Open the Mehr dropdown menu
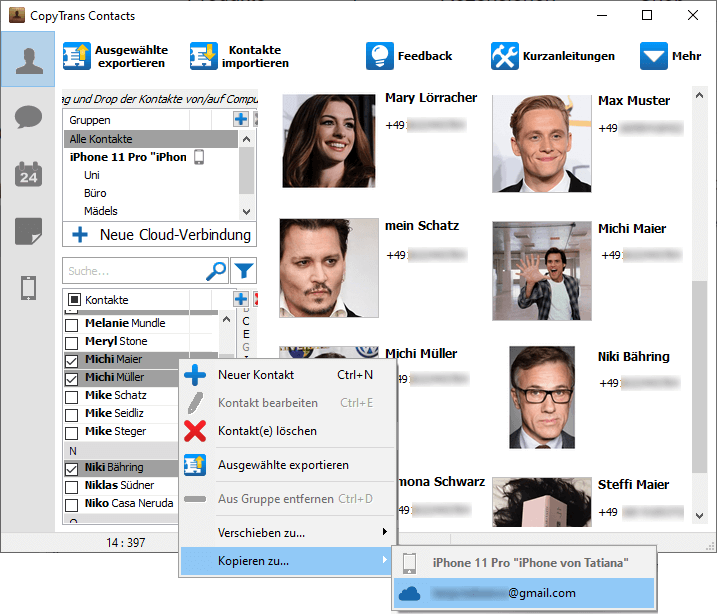717x616 pixels. pos(670,56)
